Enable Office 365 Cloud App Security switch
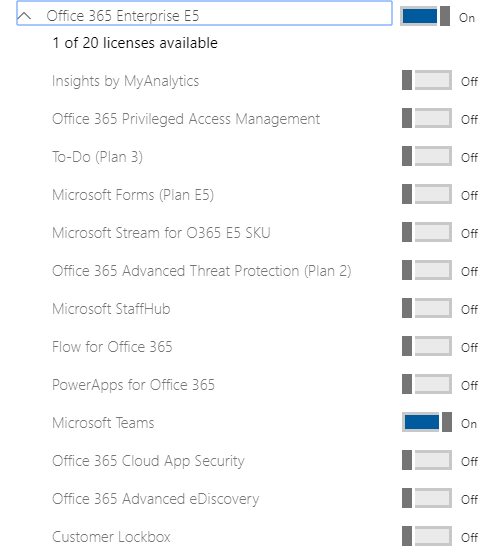490x559 pixels. pyautogui.click(x=427, y=460)
